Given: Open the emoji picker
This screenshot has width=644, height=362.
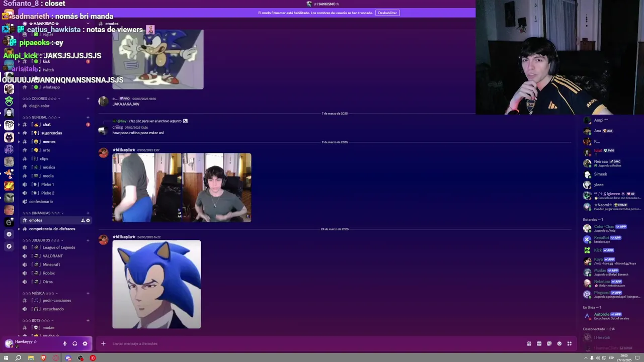Looking at the screenshot, I should (x=559, y=343).
